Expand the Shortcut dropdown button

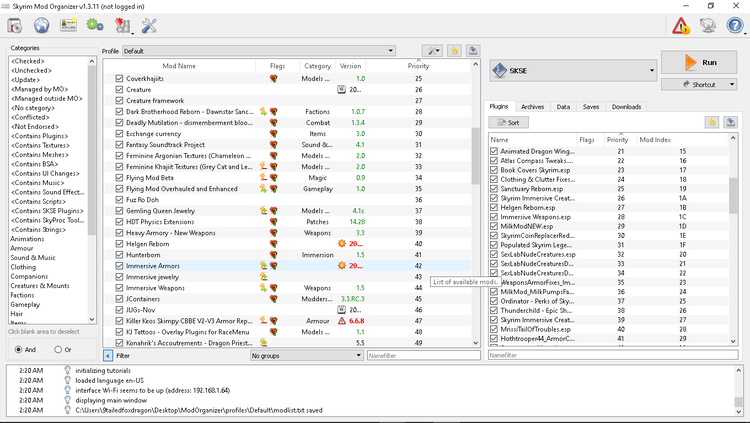click(732, 84)
